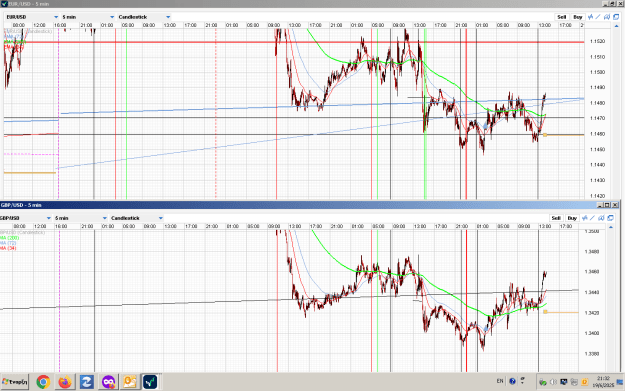Screen dimensions: 625x391
Task: Open orange mail app icon in taskbar
Action: 130,382
